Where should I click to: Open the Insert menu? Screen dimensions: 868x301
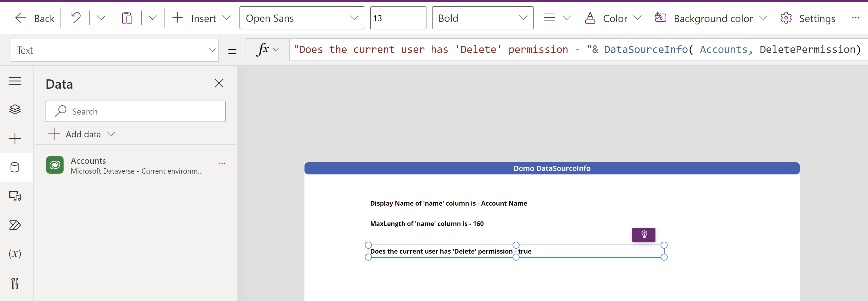pos(201,18)
